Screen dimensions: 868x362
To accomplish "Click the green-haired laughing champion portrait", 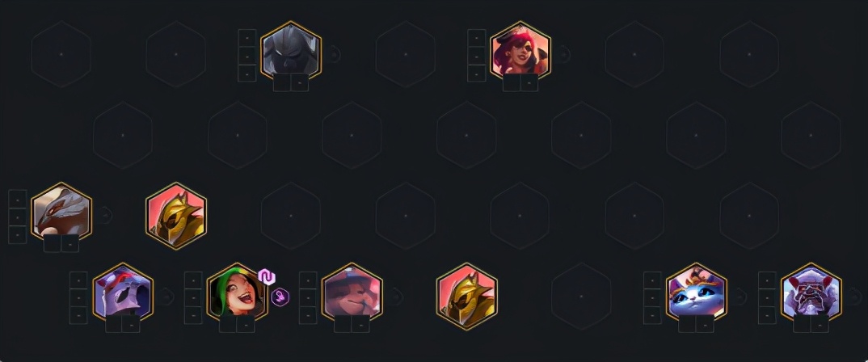I will 237,292.
